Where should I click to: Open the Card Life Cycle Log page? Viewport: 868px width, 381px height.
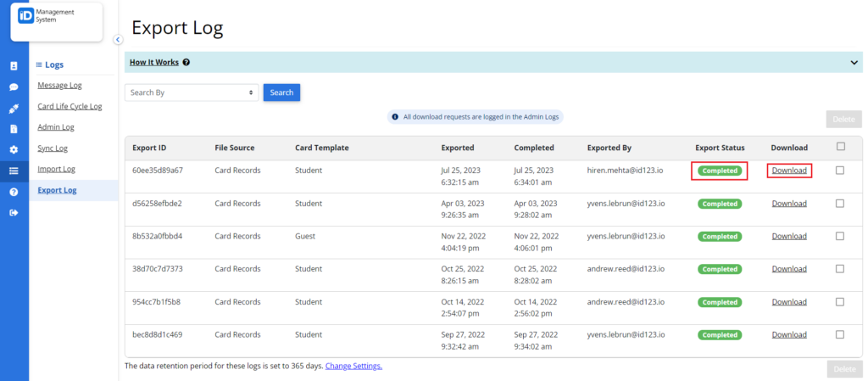[x=70, y=106]
